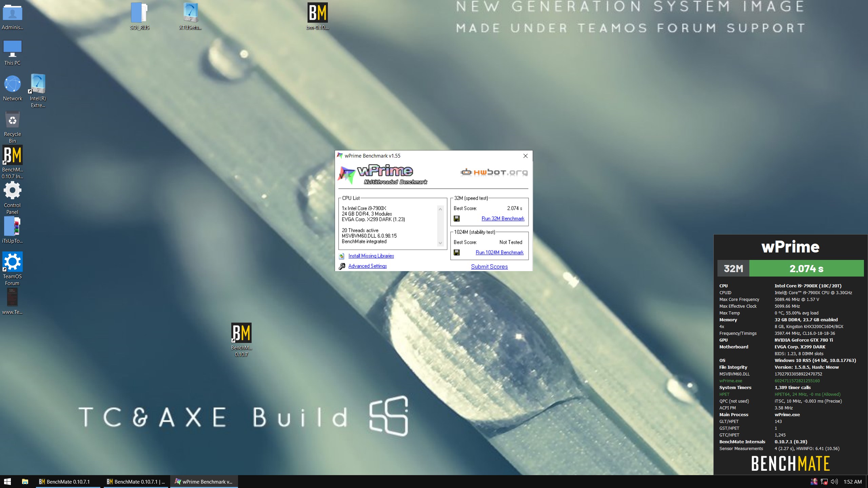
Task: Click 'NVIDIA GeForce GTX 780 Ti' value
Action: click(804, 340)
